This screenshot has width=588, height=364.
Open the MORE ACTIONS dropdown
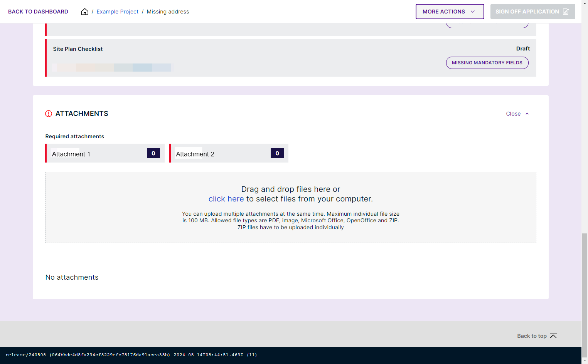450,12
